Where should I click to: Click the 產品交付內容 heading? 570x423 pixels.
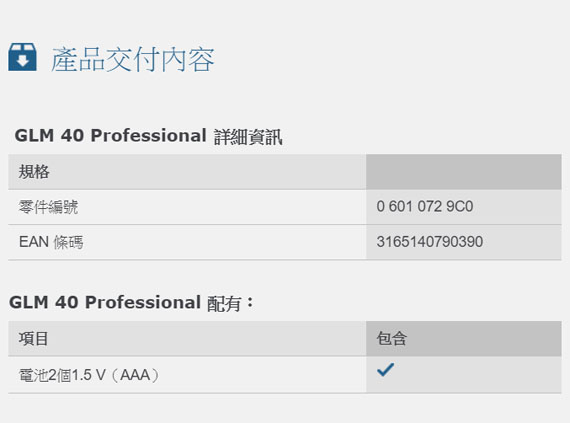(133, 59)
